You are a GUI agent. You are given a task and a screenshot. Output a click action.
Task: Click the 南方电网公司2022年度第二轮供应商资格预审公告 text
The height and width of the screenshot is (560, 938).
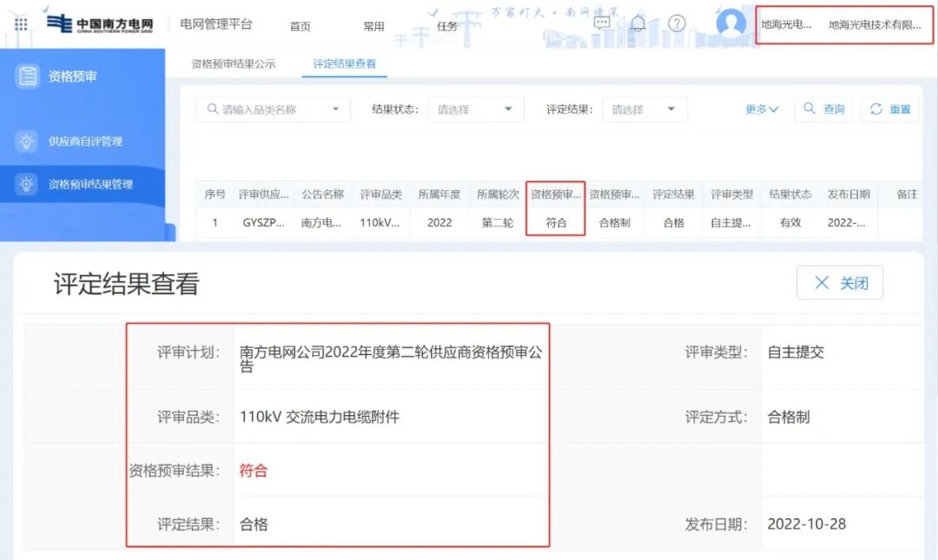[391, 358]
